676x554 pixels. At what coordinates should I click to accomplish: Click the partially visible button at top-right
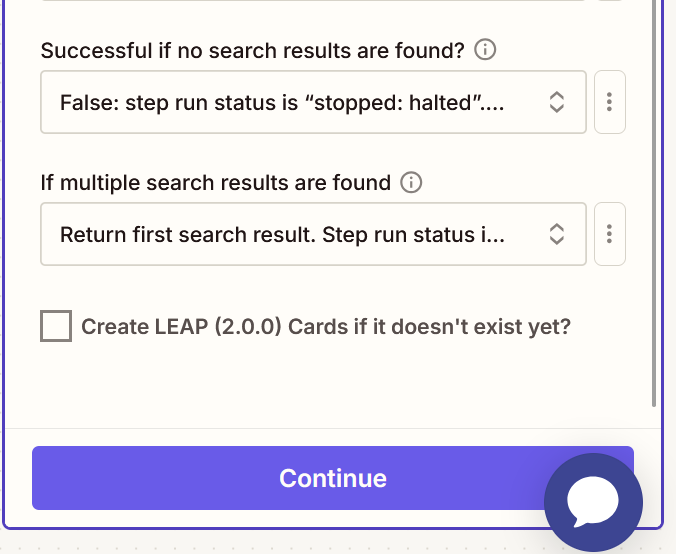609,2
